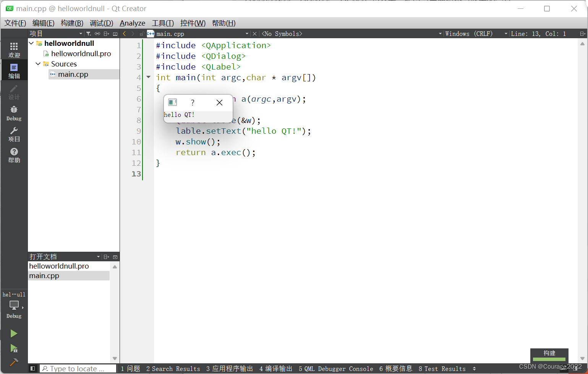Open the 构建(B) menu

click(x=72, y=23)
